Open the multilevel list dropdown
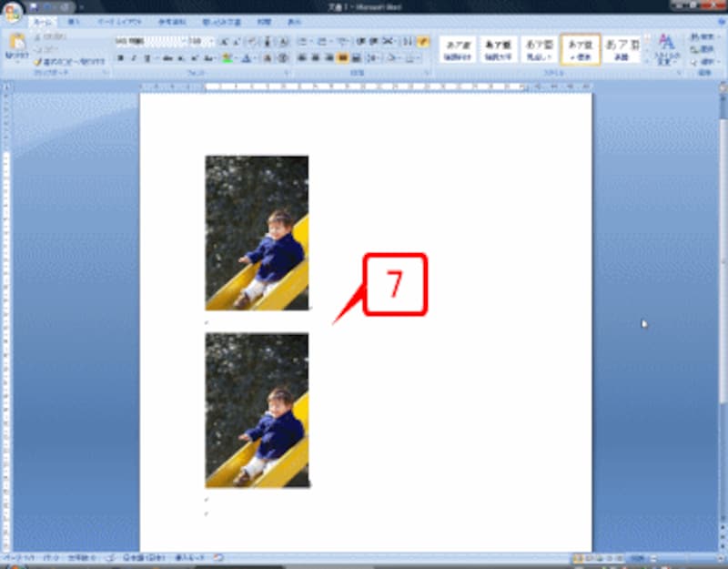728x569 pixels. pos(342,42)
